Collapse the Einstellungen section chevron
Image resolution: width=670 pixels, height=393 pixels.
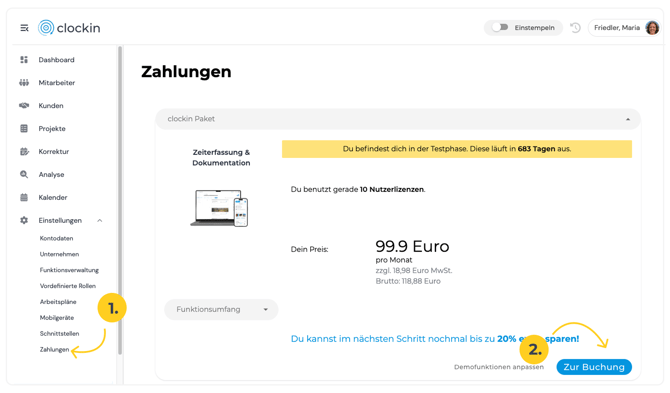pyautogui.click(x=100, y=220)
